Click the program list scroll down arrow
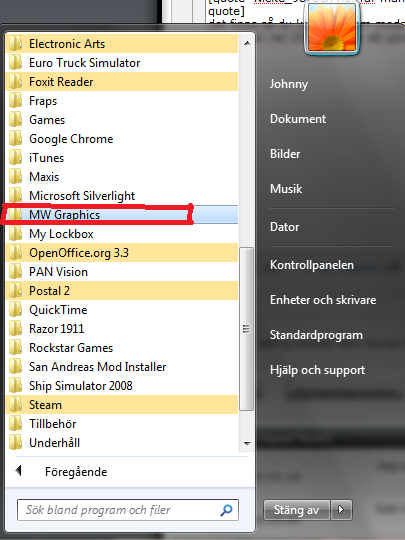The image size is (405, 540). (247, 443)
